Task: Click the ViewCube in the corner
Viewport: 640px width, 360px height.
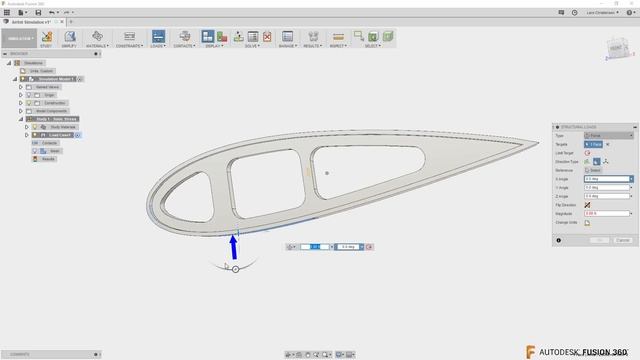Action: 618,48
